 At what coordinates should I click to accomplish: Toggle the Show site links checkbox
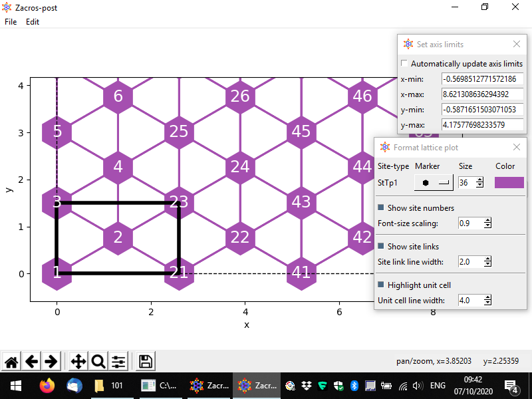coord(381,247)
